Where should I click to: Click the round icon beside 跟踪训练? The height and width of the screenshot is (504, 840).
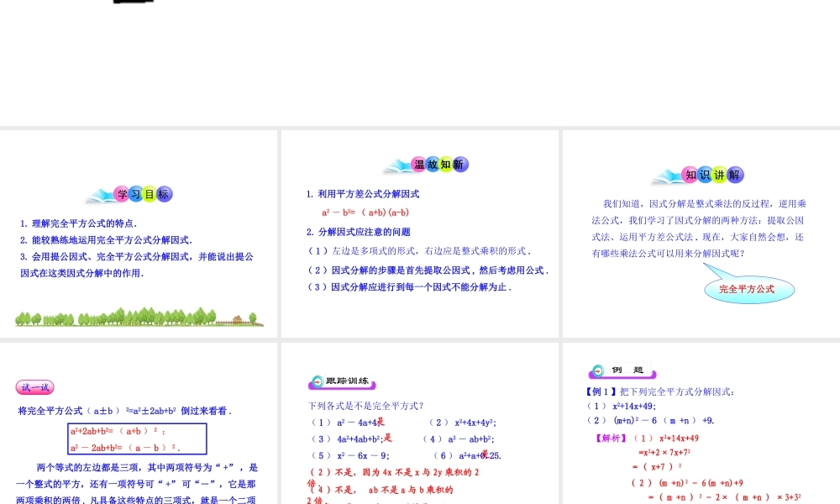pyautogui.click(x=316, y=381)
